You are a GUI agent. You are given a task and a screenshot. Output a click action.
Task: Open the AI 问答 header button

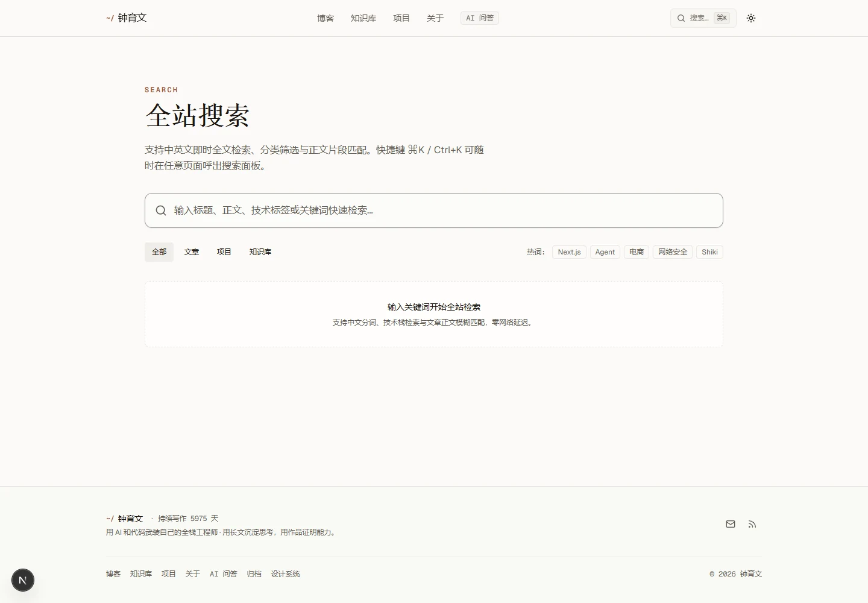pos(480,18)
